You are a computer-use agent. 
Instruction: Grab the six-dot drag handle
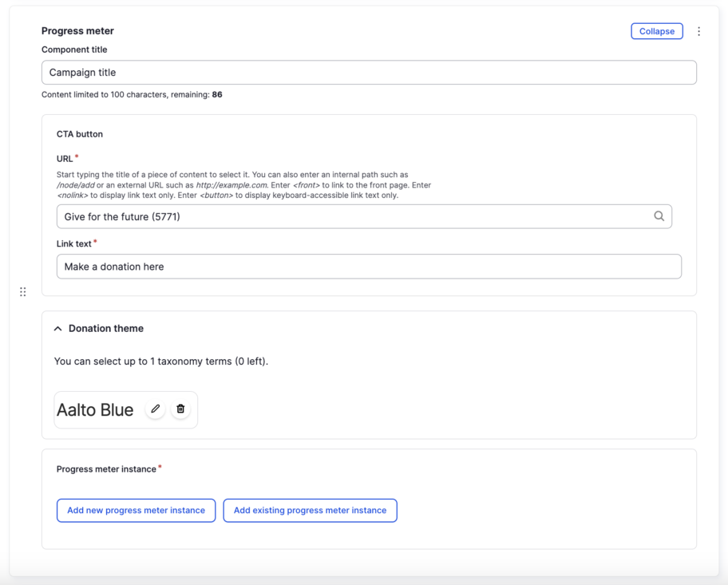point(22,292)
